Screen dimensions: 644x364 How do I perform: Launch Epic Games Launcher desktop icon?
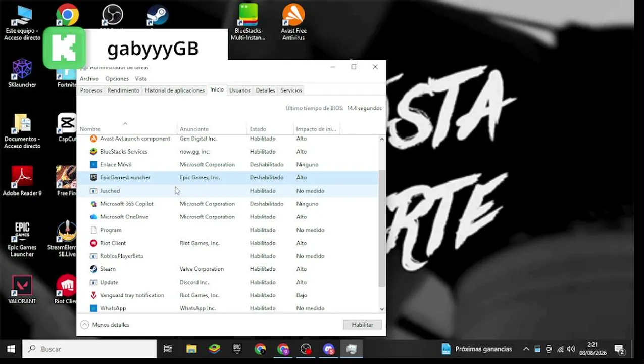click(22, 239)
